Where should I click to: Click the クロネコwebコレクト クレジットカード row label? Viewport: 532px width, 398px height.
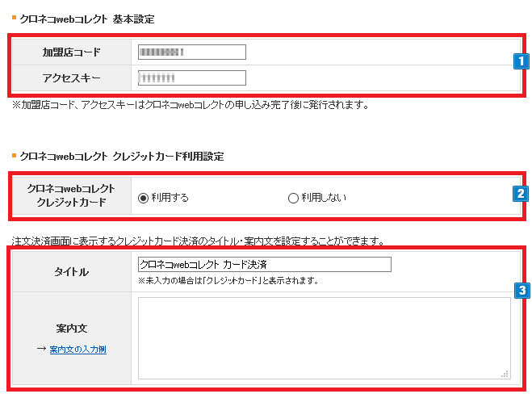[72, 195]
